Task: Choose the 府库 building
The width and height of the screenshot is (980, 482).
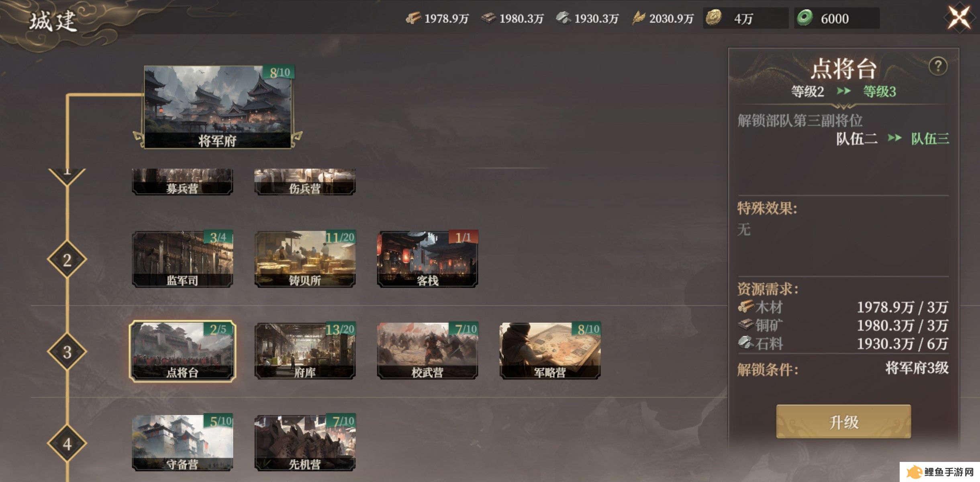Action: tap(305, 351)
